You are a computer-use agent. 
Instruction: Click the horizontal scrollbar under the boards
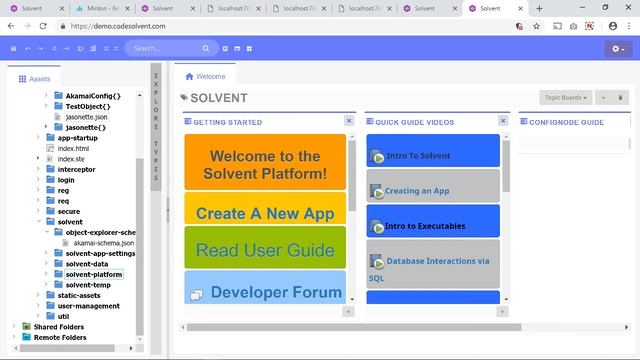[354, 327]
